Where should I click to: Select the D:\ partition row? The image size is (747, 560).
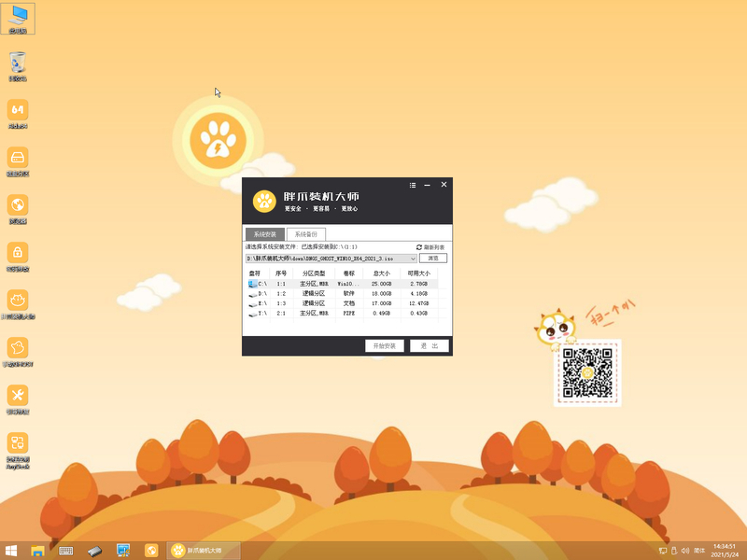click(342, 294)
